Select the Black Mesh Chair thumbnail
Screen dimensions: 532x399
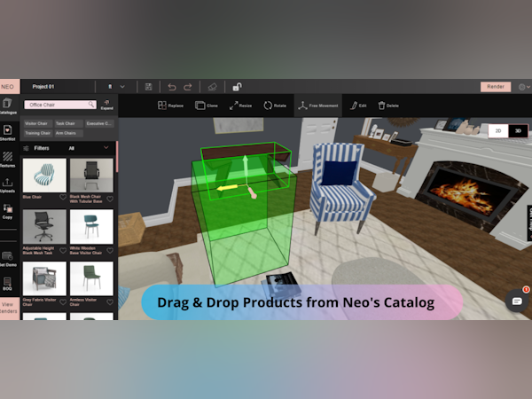(91, 176)
